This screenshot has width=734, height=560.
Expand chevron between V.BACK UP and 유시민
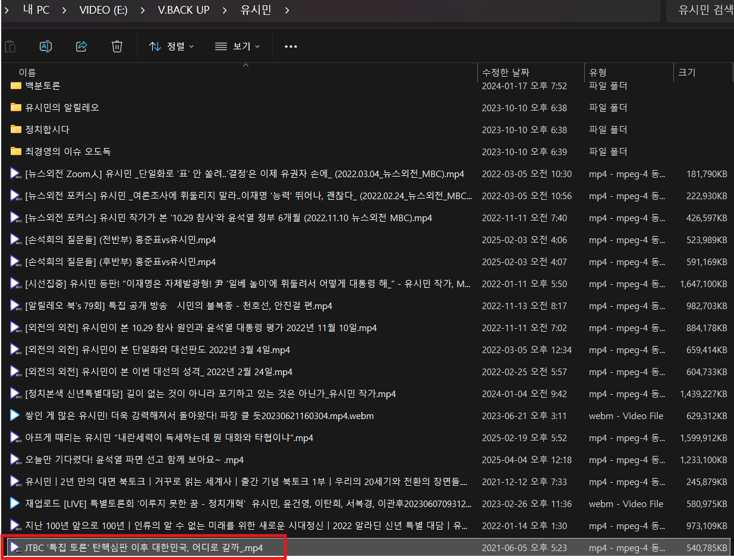[225, 10]
